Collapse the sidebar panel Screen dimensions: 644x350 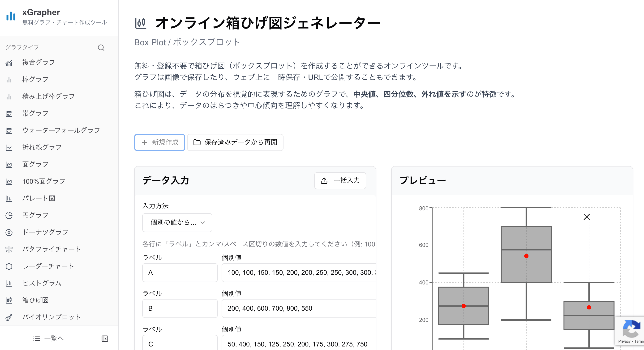[105, 338]
